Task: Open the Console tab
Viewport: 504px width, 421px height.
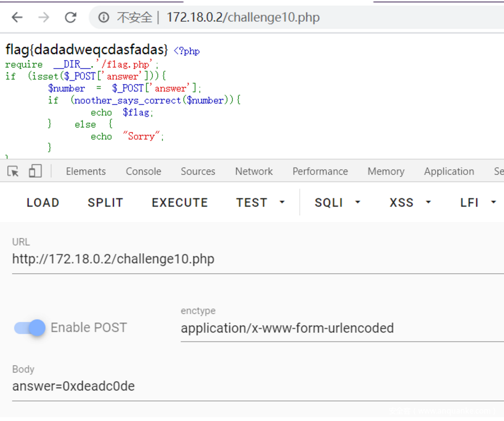Action: click(x=143, y=171)
